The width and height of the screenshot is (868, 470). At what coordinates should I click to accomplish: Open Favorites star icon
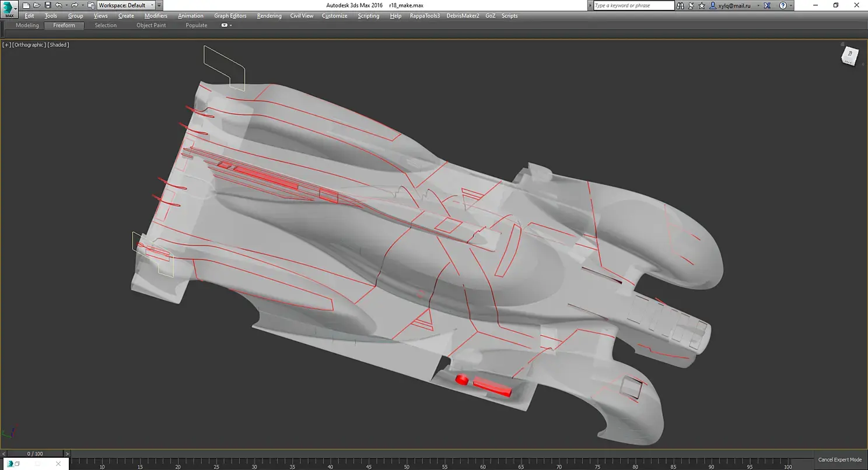tap(702, 5)
